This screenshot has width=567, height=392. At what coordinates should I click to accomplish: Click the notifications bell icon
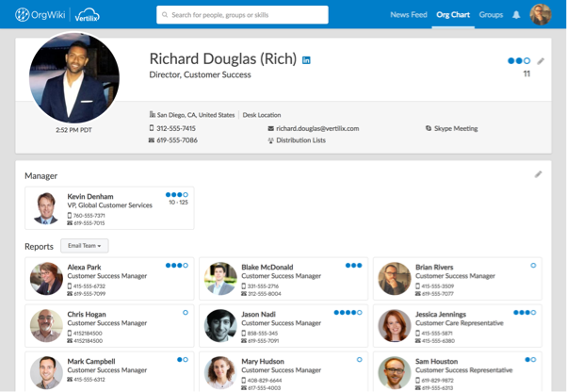click(x=516, y=15)
